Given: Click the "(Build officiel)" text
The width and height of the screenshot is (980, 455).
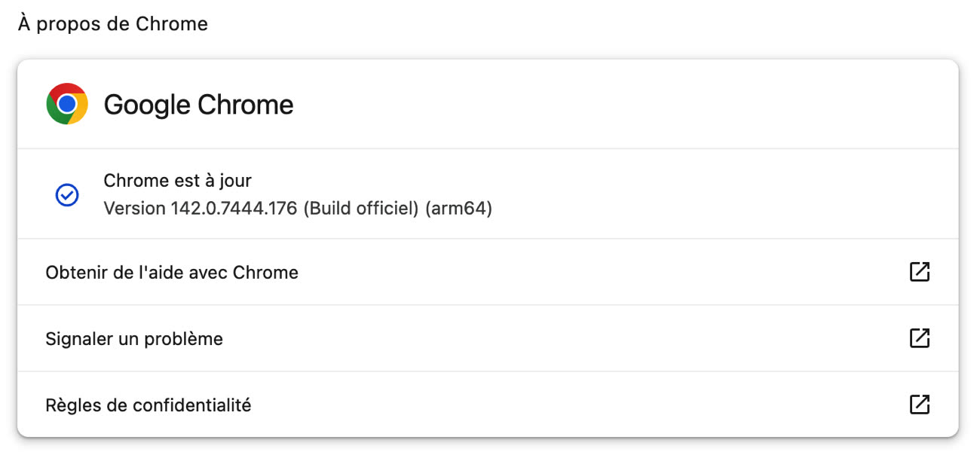Looking at the screenshot, I should [x=360, y=208].
